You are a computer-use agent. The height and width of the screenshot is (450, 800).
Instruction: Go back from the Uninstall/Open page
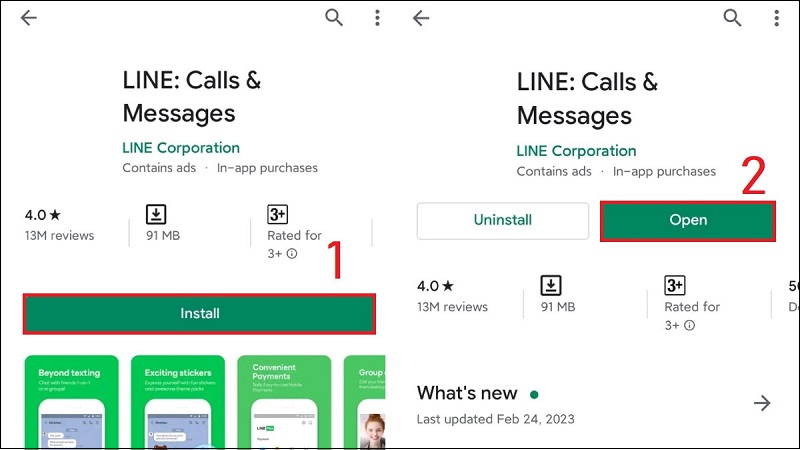421,18
